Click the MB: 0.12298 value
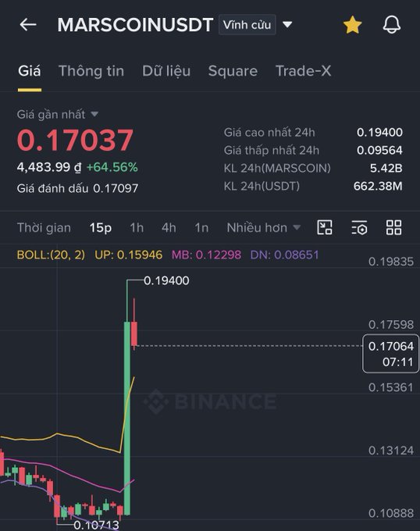This screenshot has height=531, width=420. tap(206, 255)
